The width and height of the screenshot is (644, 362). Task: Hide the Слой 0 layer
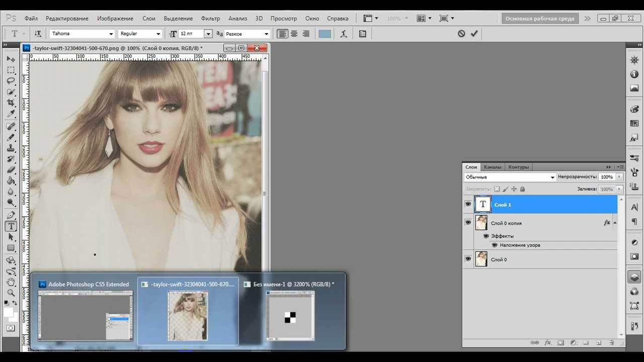468,259
